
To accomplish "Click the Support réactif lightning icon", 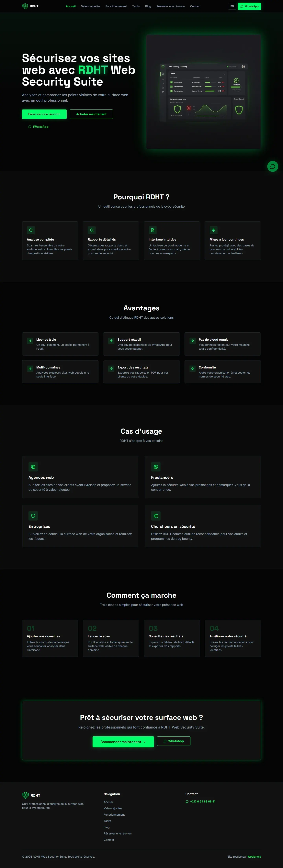I will [x=111, y=341].
